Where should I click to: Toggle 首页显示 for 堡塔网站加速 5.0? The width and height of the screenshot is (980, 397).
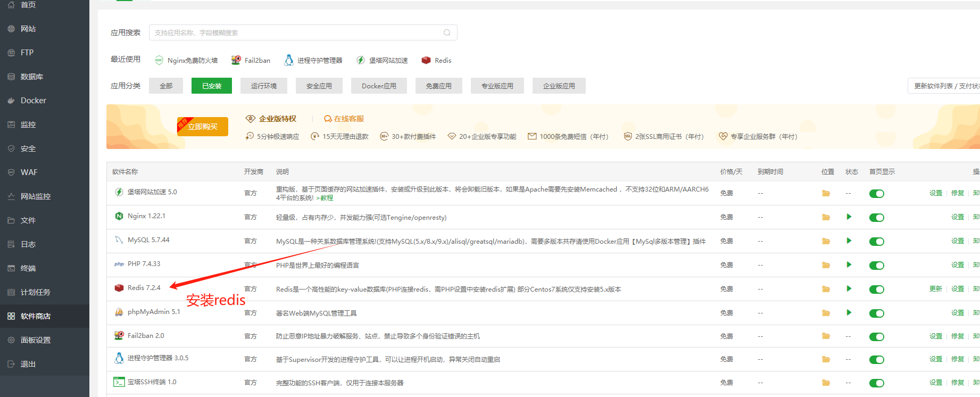[x=877, y=194]
